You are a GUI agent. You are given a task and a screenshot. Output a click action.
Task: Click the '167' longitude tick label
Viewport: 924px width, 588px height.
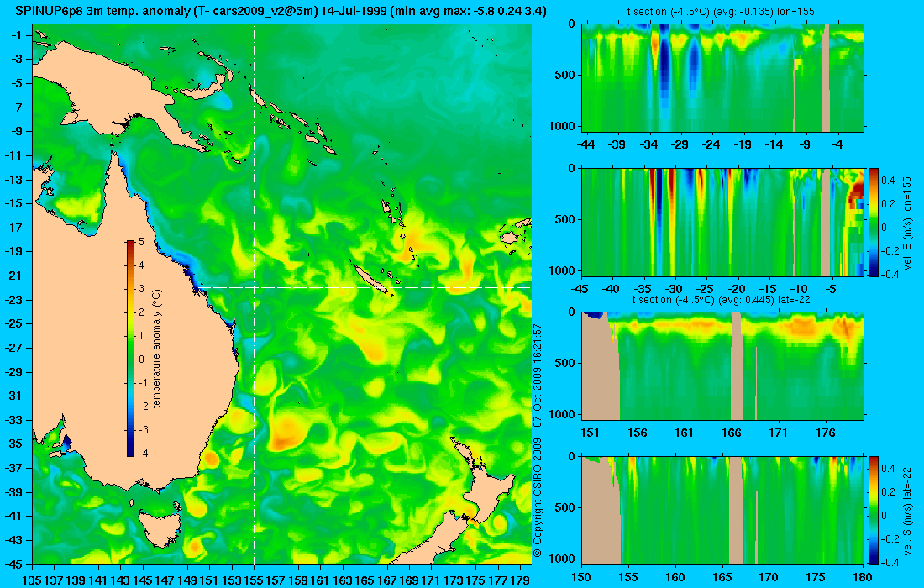point(386,580)
